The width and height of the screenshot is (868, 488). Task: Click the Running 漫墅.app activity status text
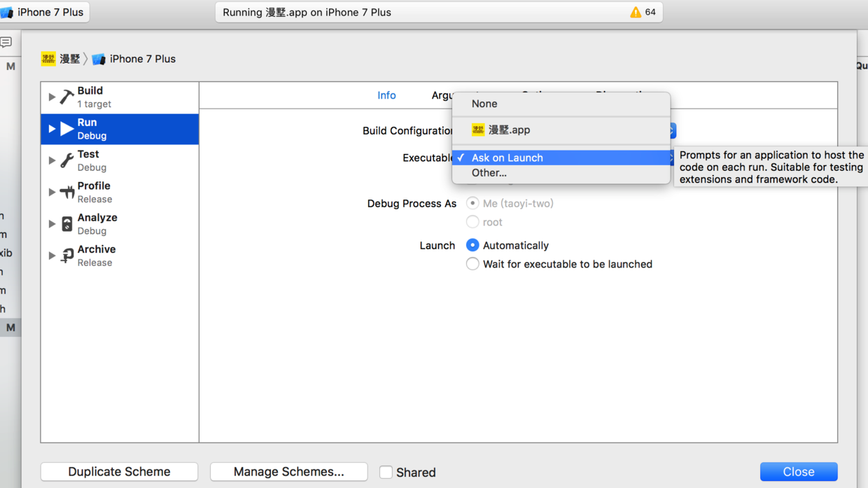pyautogui.click(x=307, y=12)
